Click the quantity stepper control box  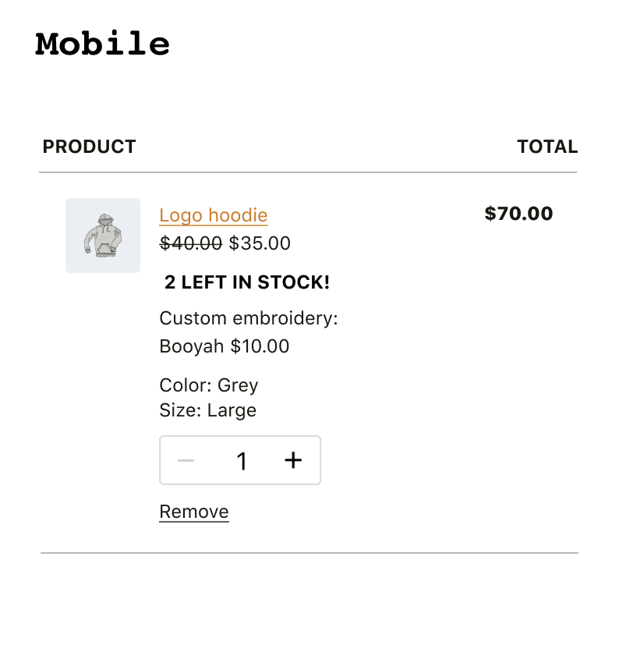pyautogui.click(x=240, y=460)
